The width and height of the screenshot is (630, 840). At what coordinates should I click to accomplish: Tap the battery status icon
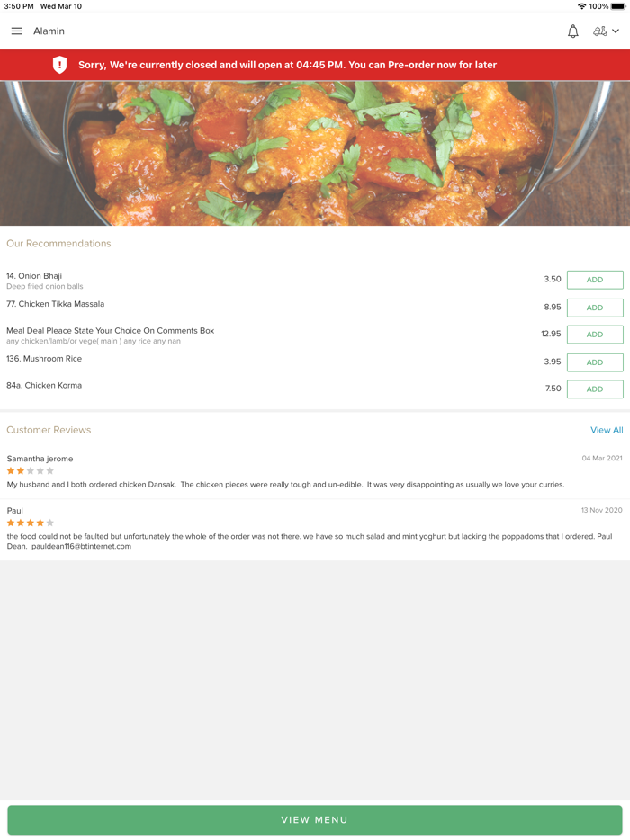[x=617, y=6]
